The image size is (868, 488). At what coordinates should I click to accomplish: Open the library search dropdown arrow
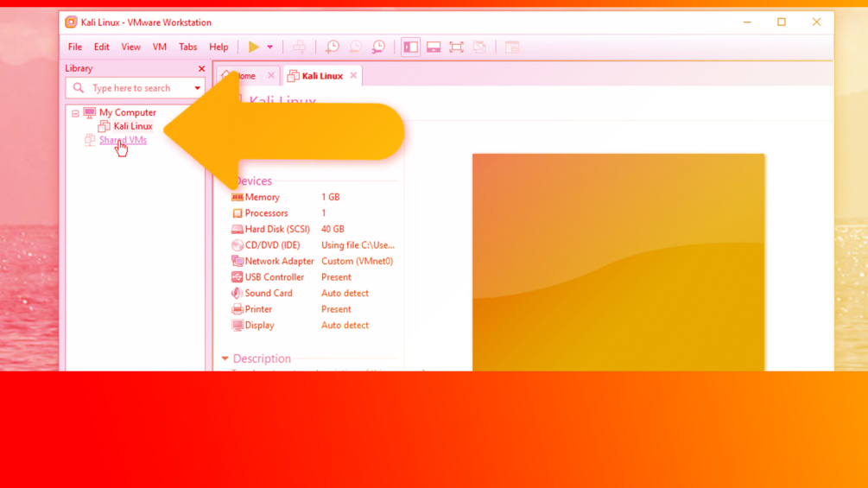[198, 88]
